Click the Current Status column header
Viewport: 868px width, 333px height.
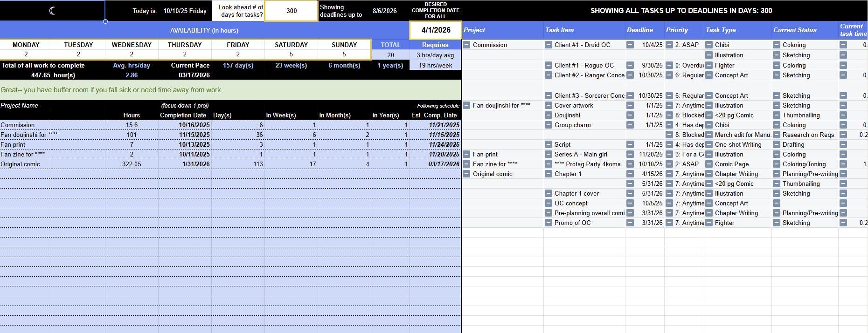(805, 30)
